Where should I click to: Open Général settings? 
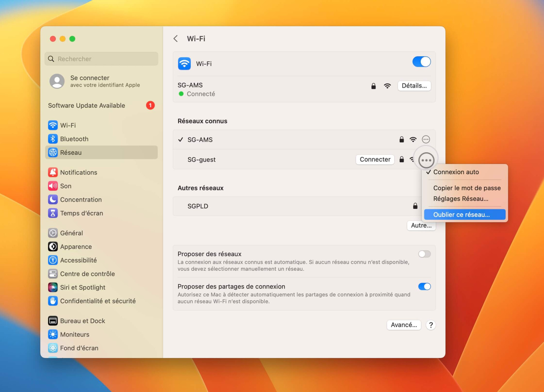point(101,233)
